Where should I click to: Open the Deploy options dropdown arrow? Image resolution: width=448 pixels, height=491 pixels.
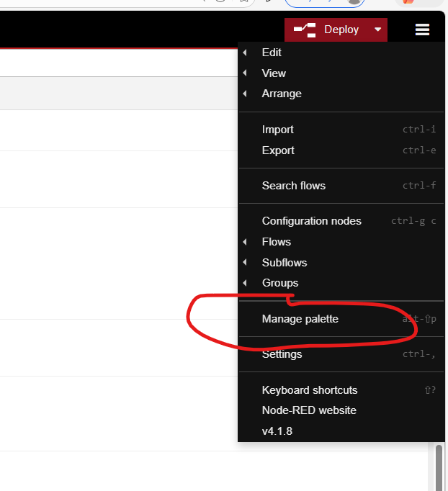click(x=377, y=30)
